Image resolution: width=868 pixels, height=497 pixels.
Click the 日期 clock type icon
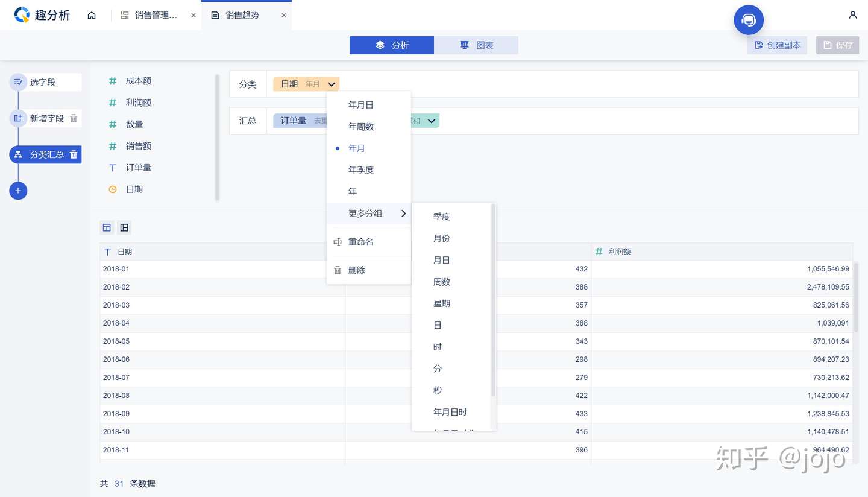[113, 189]
